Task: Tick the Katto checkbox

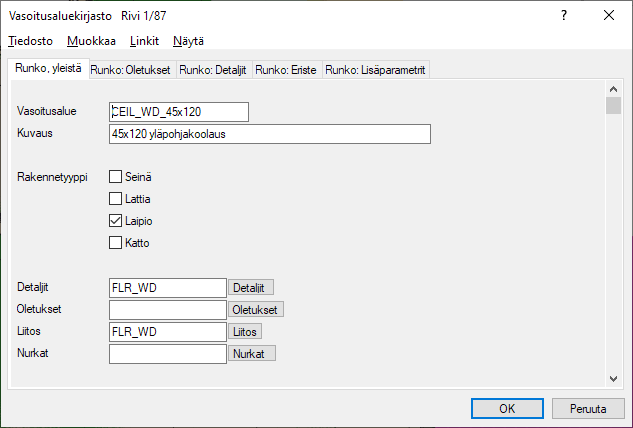Action: pos(115,243)
